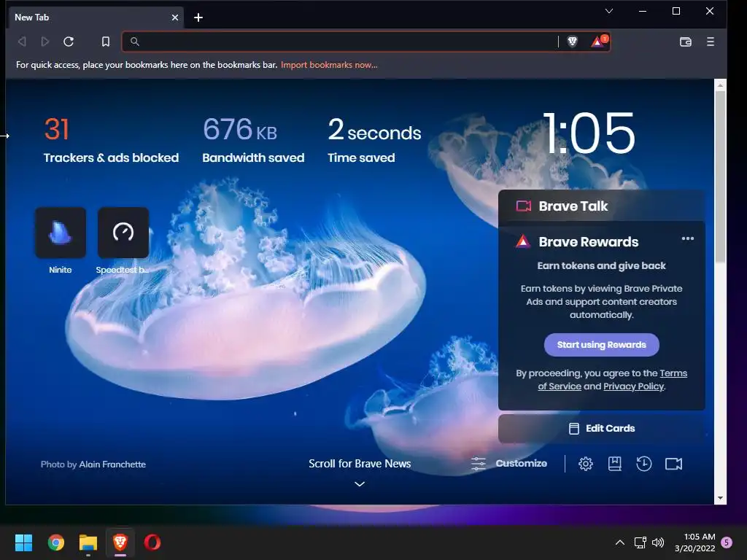Open settings gear icon at bottom
Screen dimensions: 747x560
[x=586, y=463]
